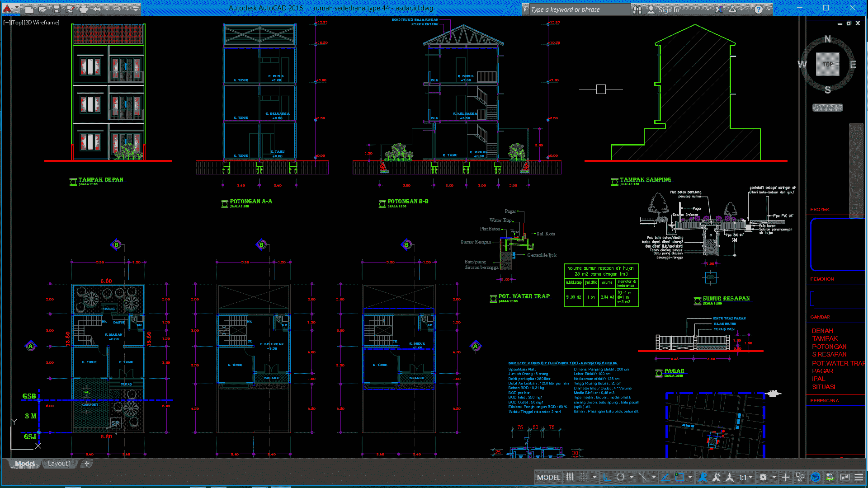868x488 pixels.
Task: Click the TAMPAK DEPAN drawing title
Action: click(x=100, y=179)
